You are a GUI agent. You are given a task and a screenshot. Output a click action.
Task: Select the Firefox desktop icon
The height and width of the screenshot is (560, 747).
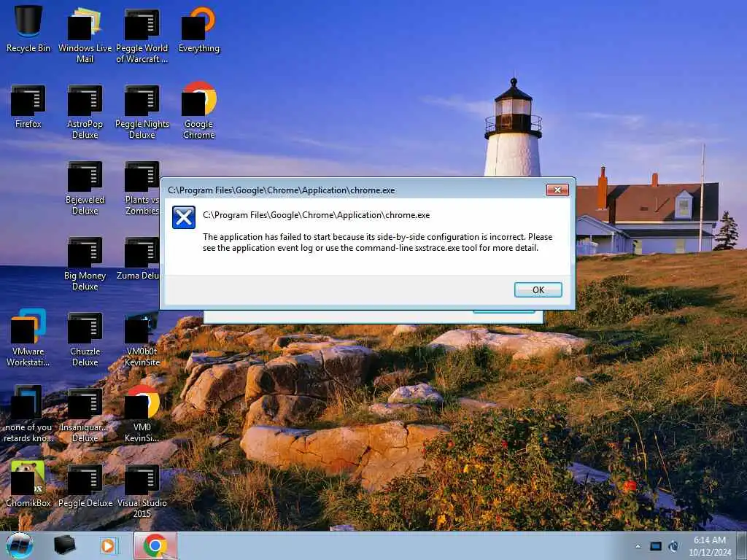(28, 106)
